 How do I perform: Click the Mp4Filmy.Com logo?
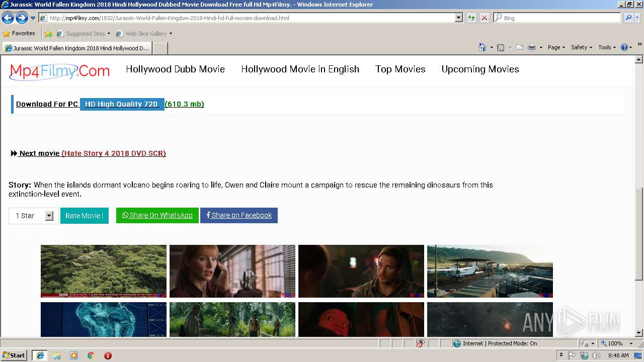(59, 71)
